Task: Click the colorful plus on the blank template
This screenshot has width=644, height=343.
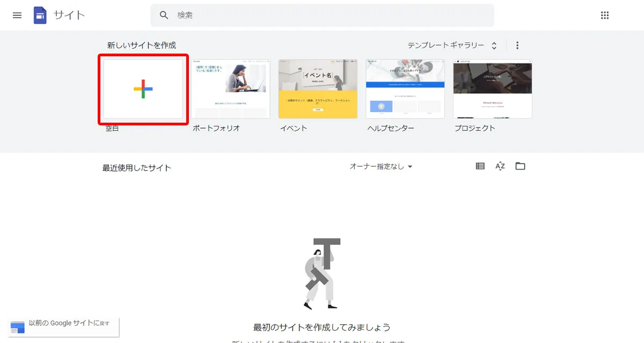Action: 143,88
